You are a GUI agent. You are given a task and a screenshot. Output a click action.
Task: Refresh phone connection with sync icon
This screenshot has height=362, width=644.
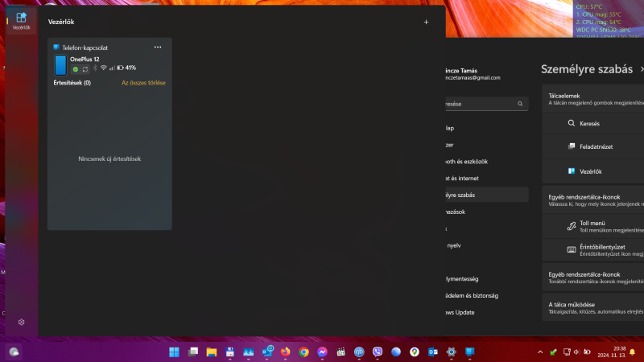click(x=85, y=69)
